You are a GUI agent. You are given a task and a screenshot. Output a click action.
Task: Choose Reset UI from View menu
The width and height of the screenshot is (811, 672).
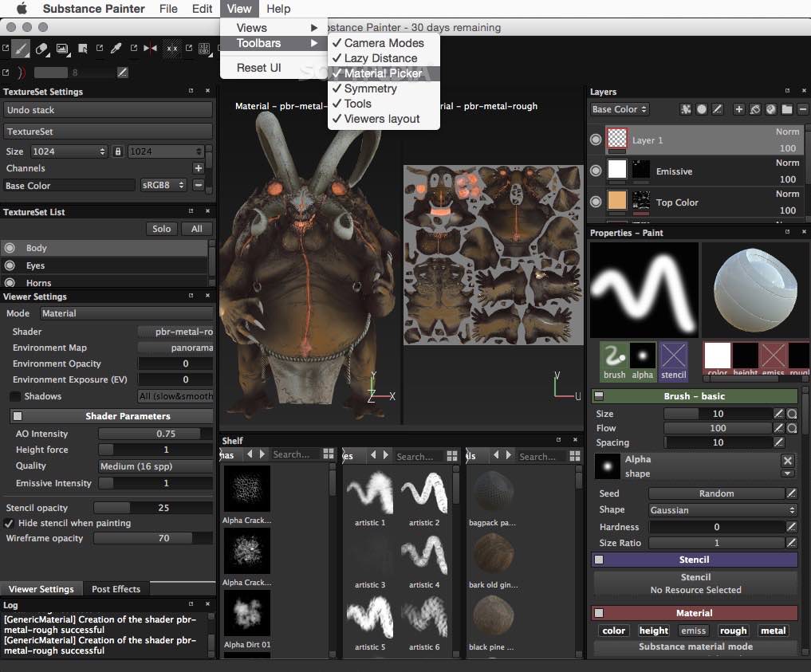pyautogui.click(x=258, y=68)
